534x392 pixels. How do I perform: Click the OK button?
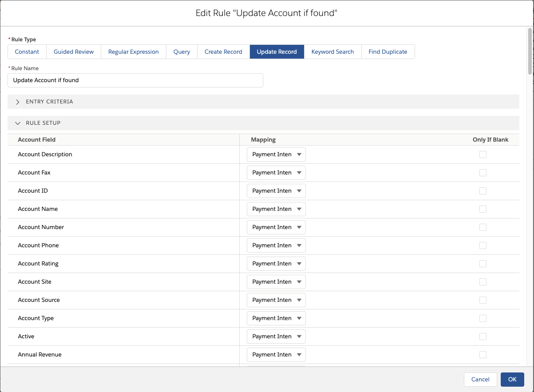coord(512,379)
